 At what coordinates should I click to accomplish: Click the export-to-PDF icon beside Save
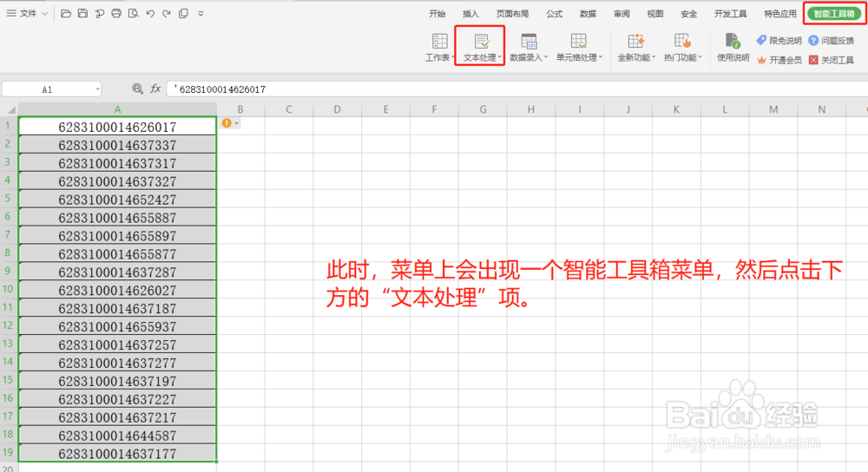(x=100, y=13)
